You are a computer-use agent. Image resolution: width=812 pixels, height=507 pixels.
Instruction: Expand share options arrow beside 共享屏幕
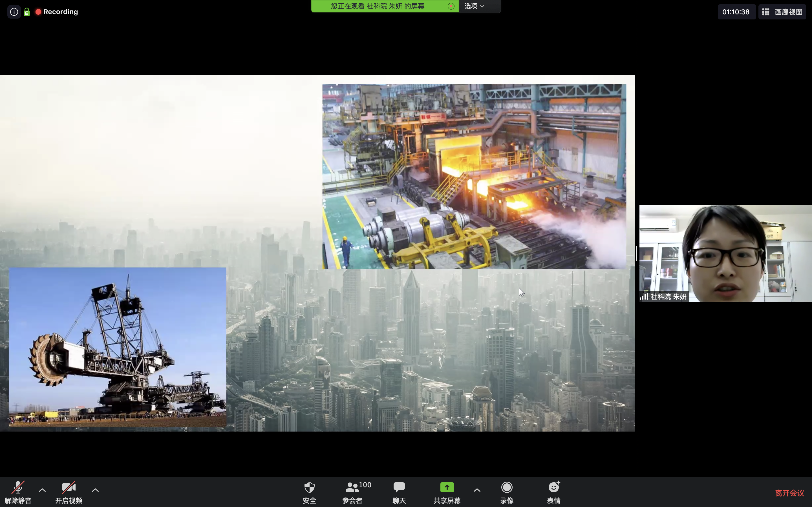point(477,490)
